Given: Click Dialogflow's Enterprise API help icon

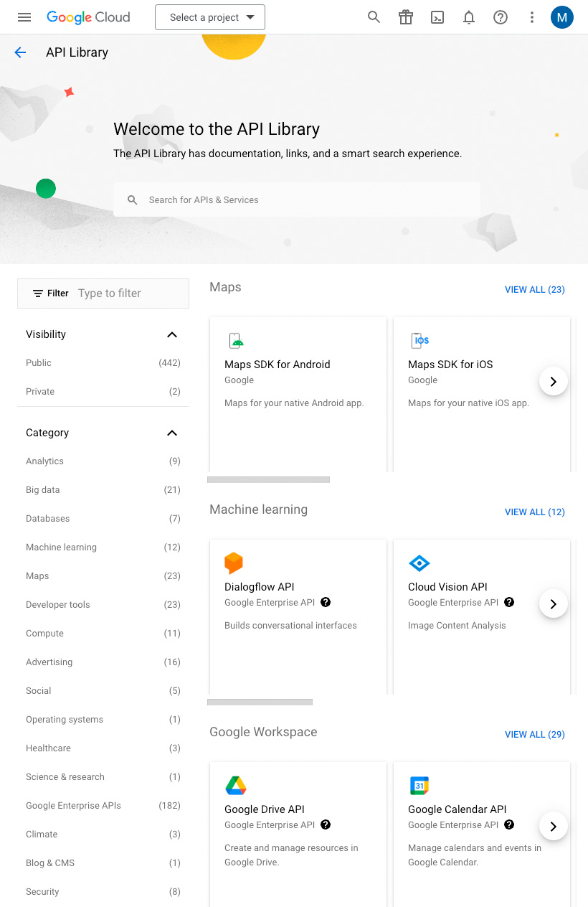Looking at the screenshot, I should (x=326, y=602).
